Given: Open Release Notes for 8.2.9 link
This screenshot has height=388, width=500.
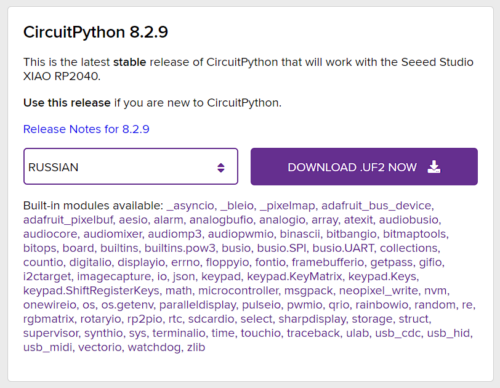Looking at the screenshot, I should [x=86, y=129].
